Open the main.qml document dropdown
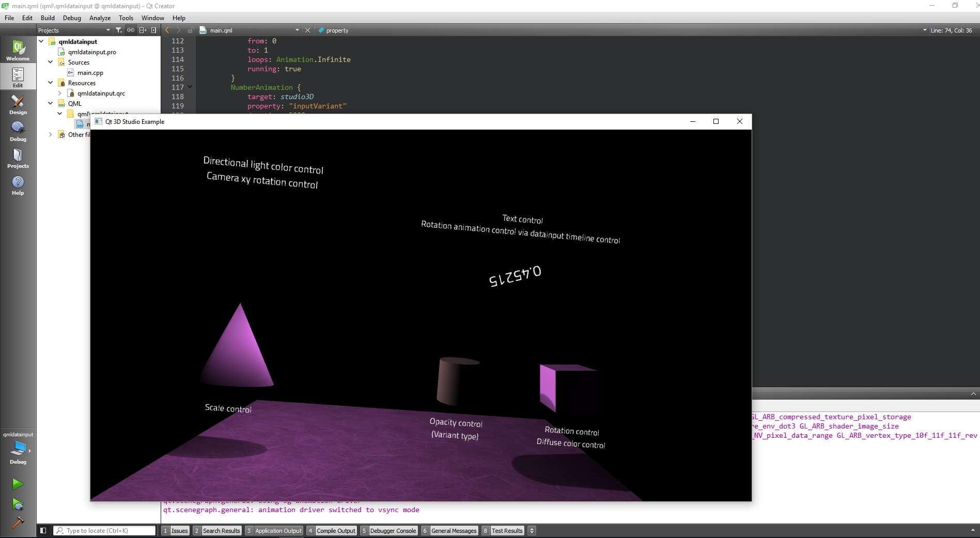Image resolution: width=980 pixels, height=538 pixels. (x=297, y=30)
